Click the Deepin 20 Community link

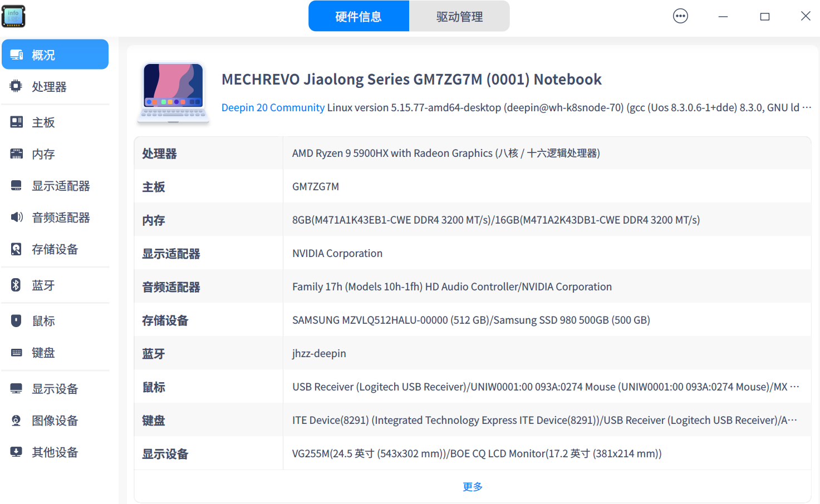coord(273,107)
